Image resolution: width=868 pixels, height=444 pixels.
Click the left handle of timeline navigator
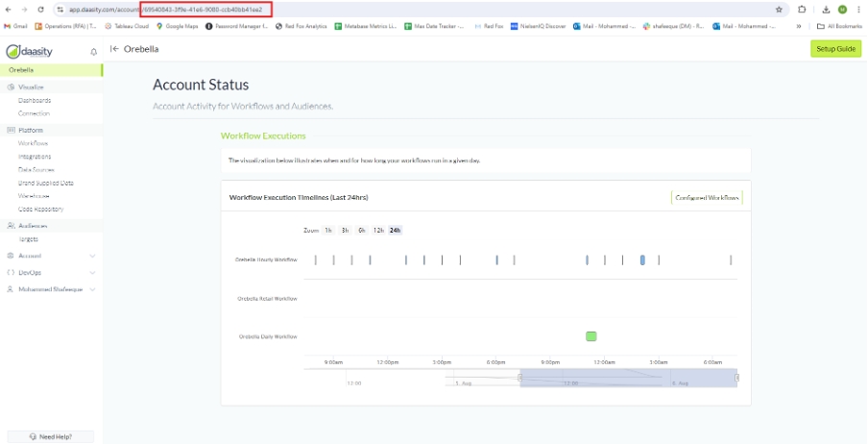click(x=520, y=378)
